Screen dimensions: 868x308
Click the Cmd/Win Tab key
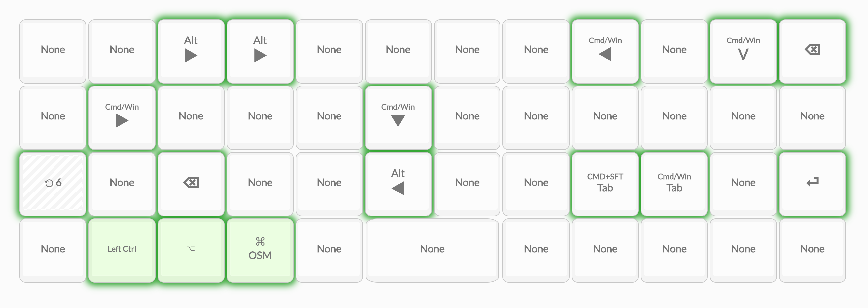[674, 183]
